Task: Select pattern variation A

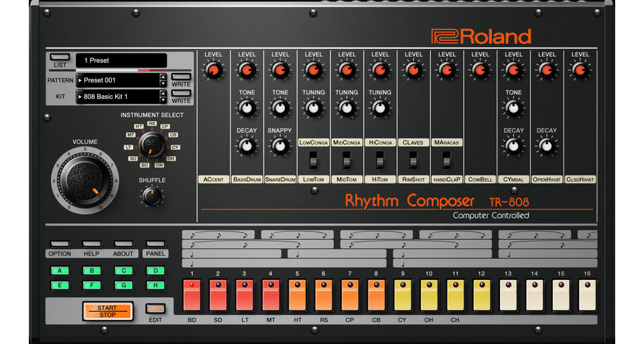Action: tap(60, 270)
